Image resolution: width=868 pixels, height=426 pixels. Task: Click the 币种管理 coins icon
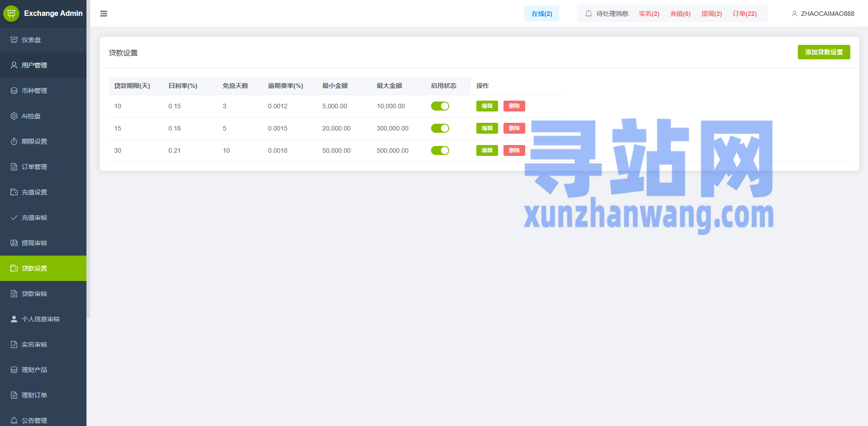14,91
